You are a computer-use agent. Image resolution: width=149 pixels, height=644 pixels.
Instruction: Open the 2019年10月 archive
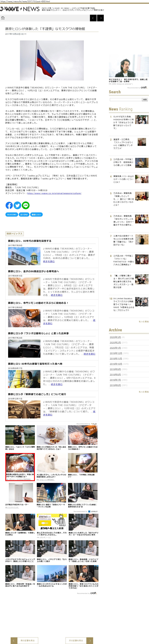[x=116, y=364]
